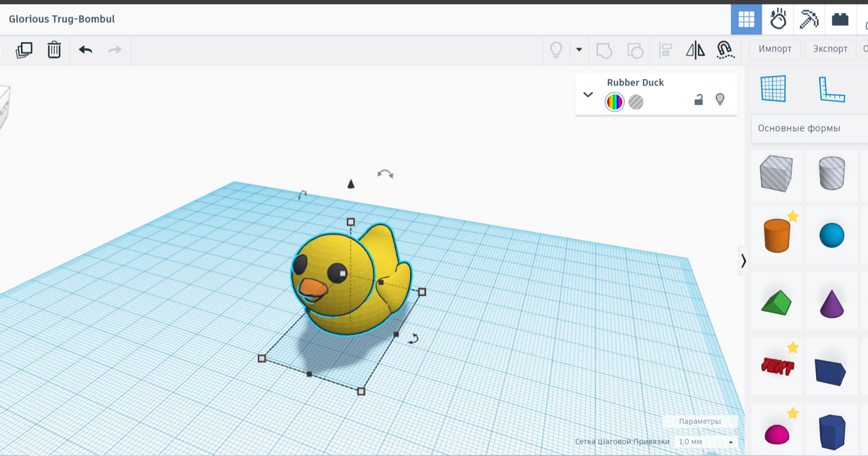
Task: Collapse the Rubber Duck panel chevron
Action: 588,94
